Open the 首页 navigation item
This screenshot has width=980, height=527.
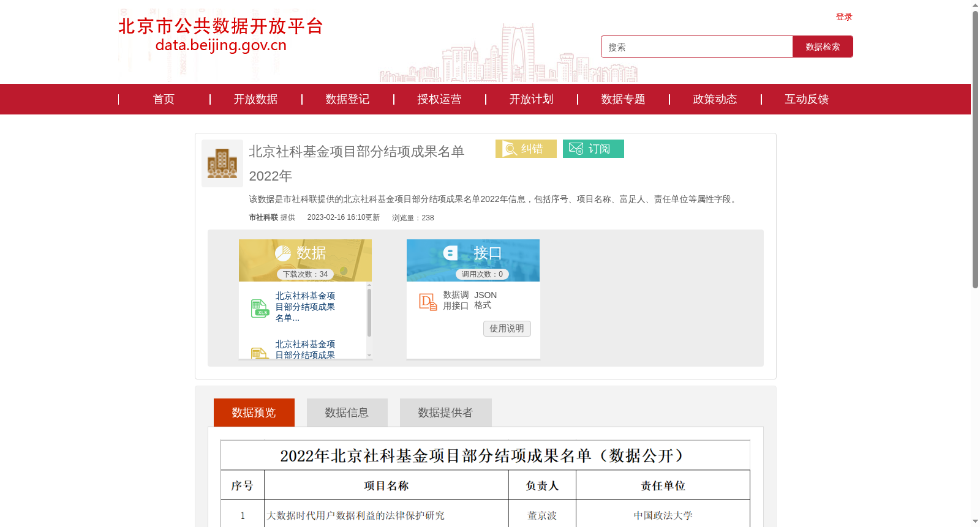pyautogui.click(x=164, y=99)
